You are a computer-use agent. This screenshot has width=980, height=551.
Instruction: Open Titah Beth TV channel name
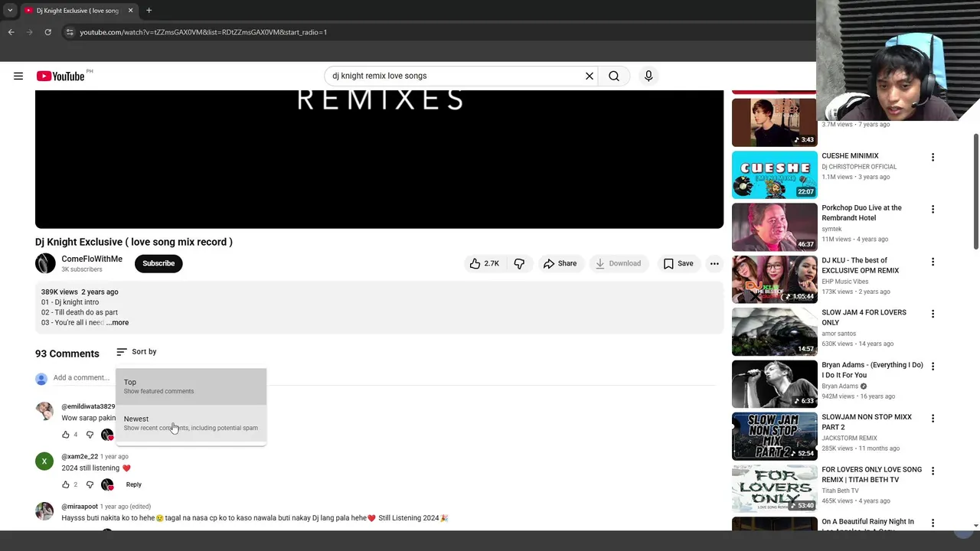click(840, 491)
